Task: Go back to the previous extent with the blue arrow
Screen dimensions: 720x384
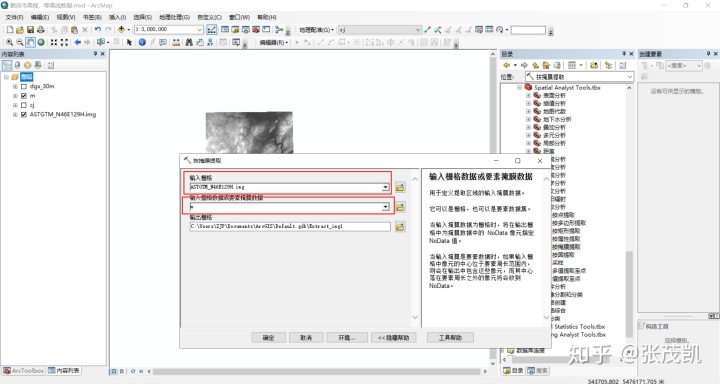Action: tap(78, 42)
